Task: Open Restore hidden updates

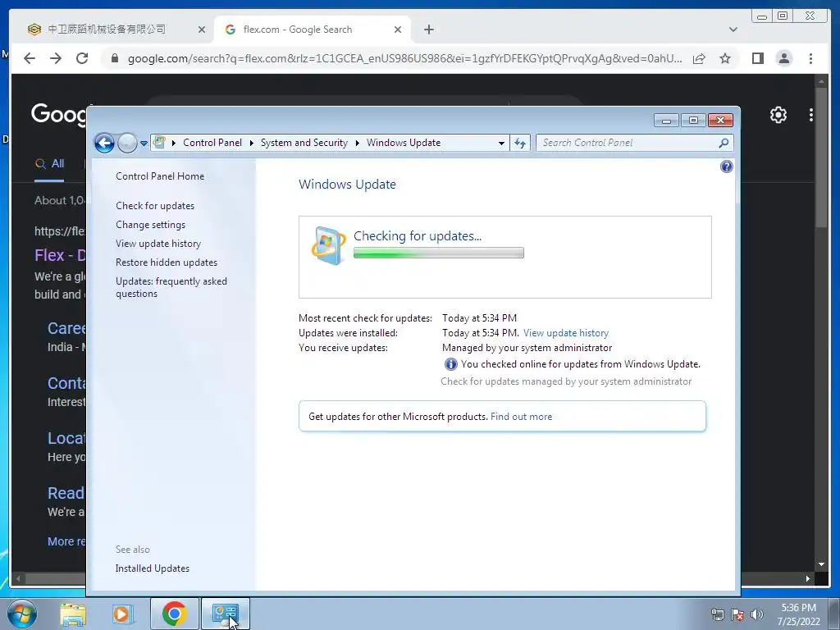Action: click(167, 262)
